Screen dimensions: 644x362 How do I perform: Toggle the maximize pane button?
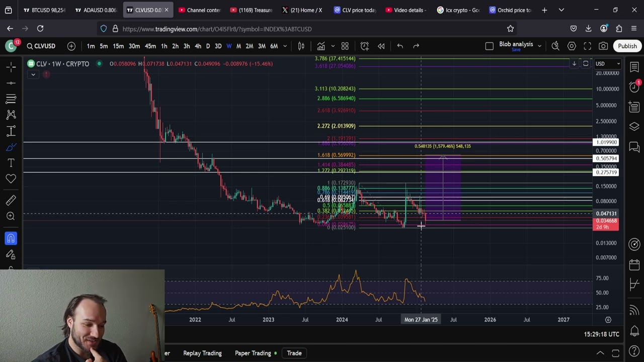[586, 64]
